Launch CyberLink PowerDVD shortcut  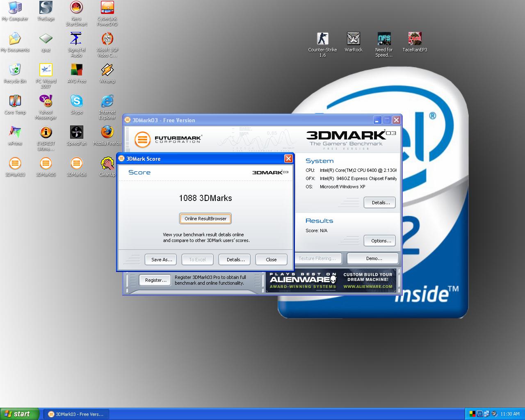click(x=107, y=14)
